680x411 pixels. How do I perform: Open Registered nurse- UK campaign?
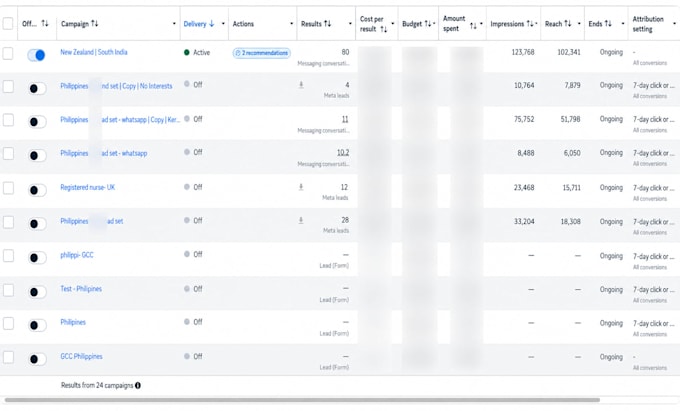click(88, 187)
